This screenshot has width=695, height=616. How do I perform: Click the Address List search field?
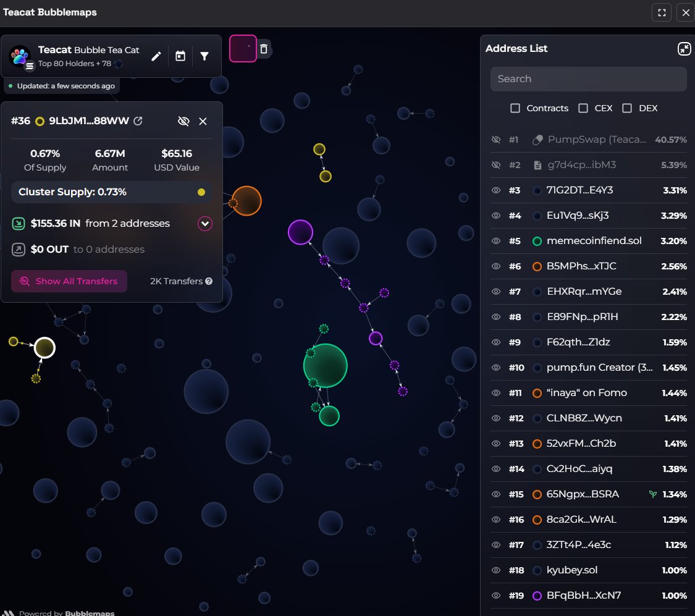(x=588, y=79)
